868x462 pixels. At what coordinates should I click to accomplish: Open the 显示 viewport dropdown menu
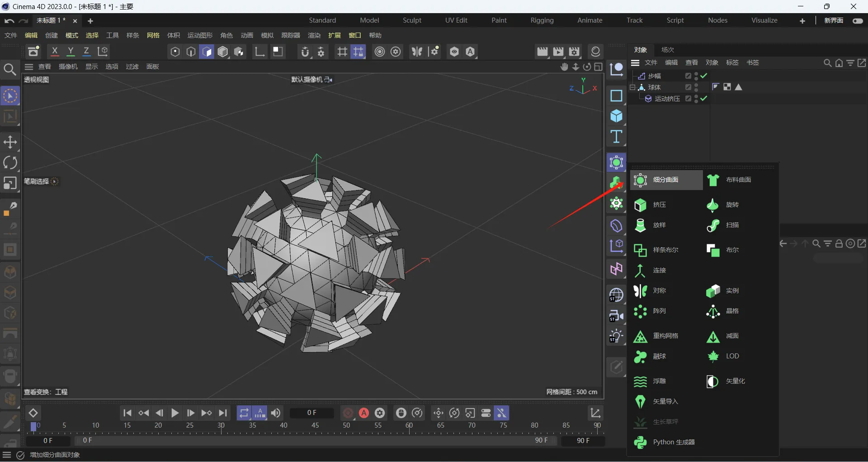click(x=92, y=67)
